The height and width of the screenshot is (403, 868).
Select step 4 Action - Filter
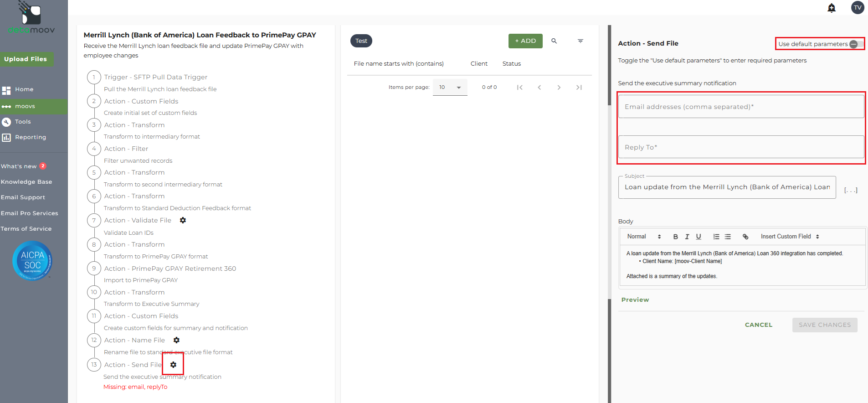point(126,149)
